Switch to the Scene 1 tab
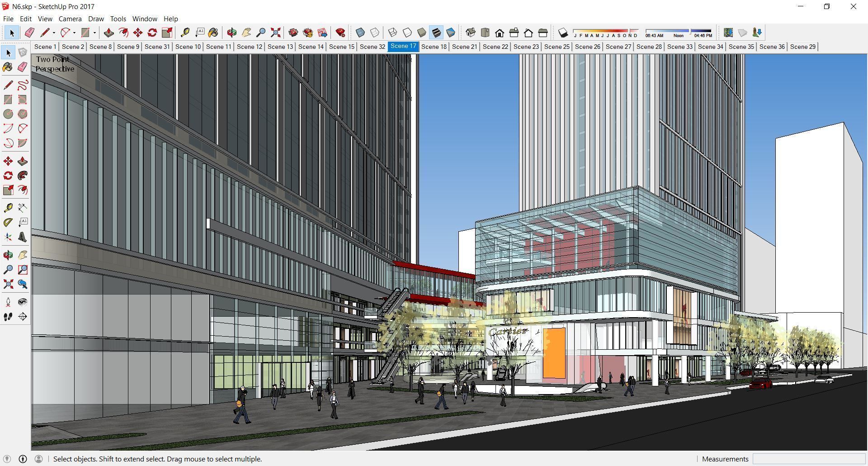The image size is (868, 466). pos(45,47)
